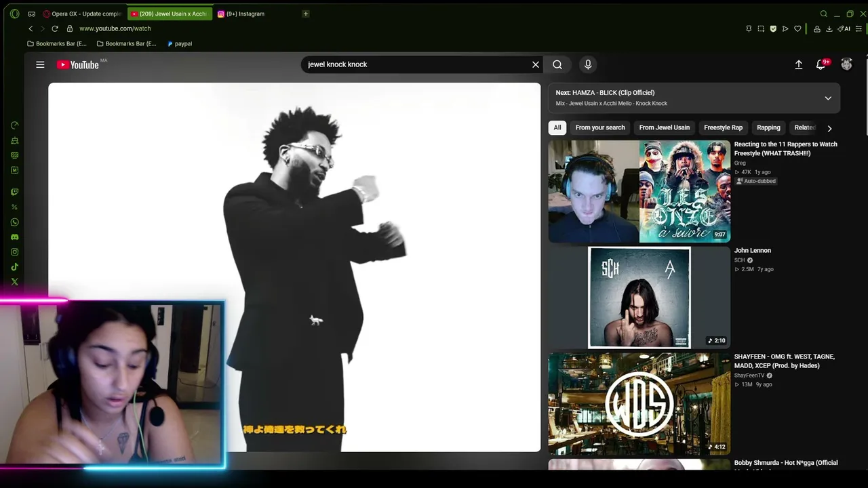Open the first Bookmarks Bar folder

pos(57,43)
